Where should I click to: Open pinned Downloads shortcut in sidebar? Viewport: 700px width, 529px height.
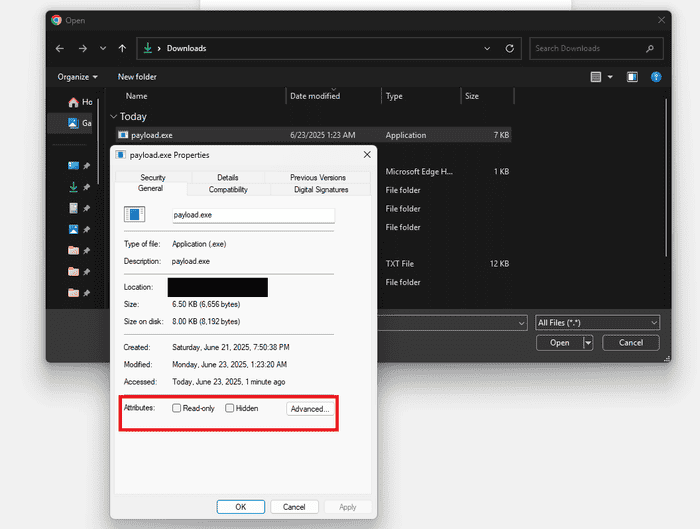[x=73, y=187]
